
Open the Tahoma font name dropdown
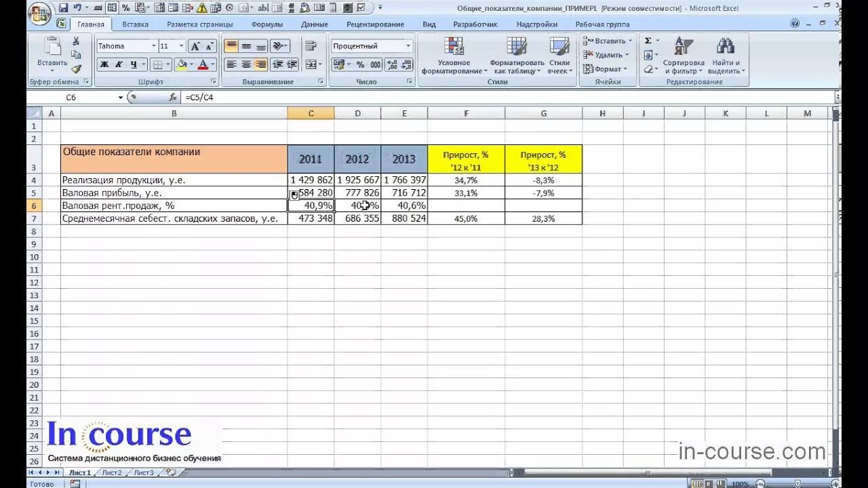point(154,46)
